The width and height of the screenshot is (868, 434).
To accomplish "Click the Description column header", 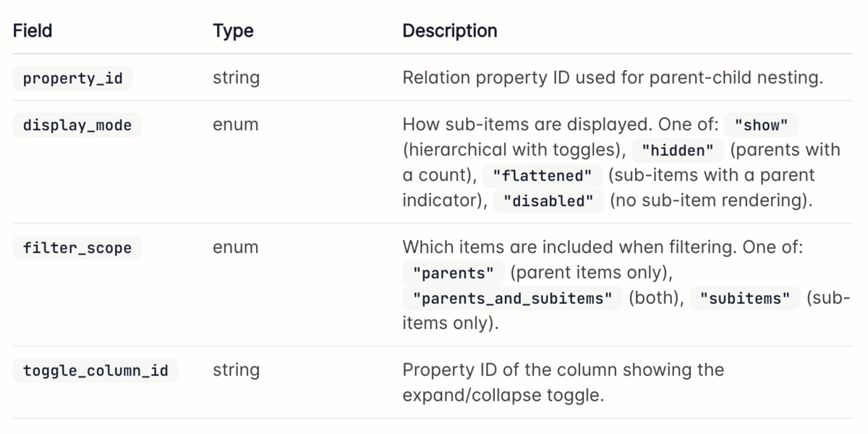I will [450, 31].
